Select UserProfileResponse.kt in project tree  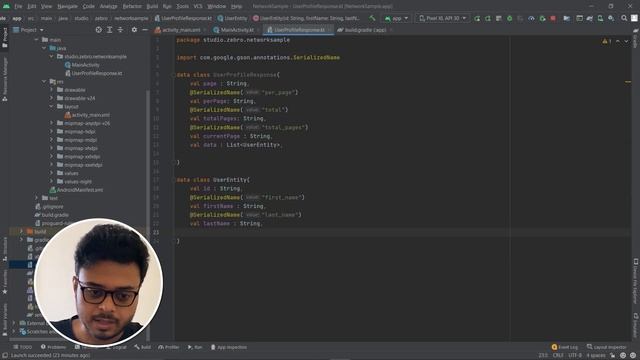pos(93,73)
